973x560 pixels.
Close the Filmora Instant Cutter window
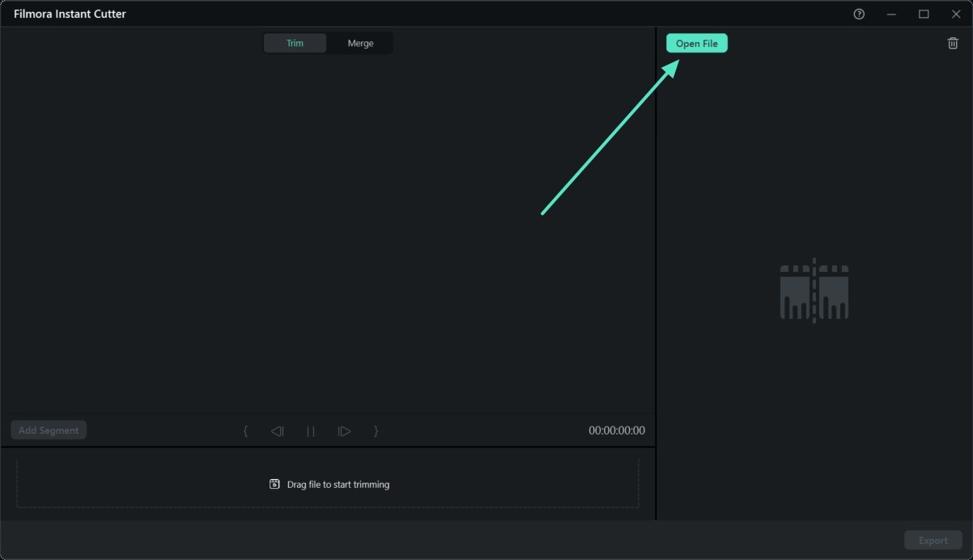point(956,14)
